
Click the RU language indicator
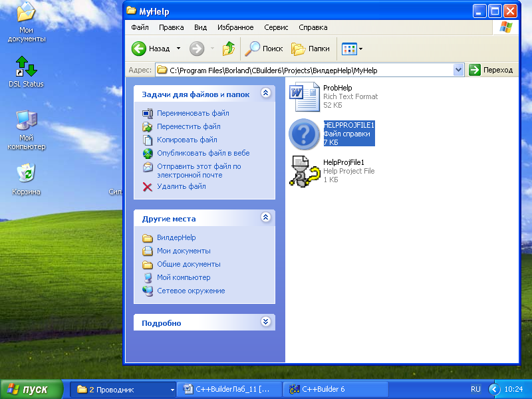475,389
